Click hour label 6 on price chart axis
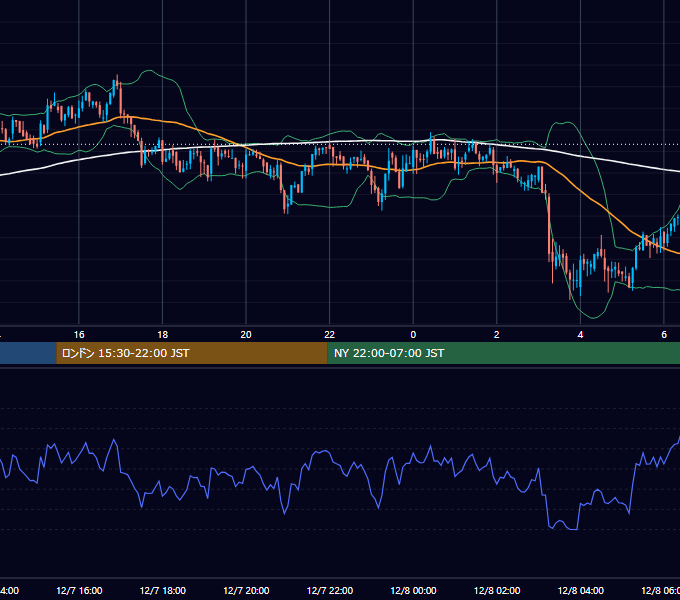Screen dimensions: 680x600 click(x=664, y=335)
